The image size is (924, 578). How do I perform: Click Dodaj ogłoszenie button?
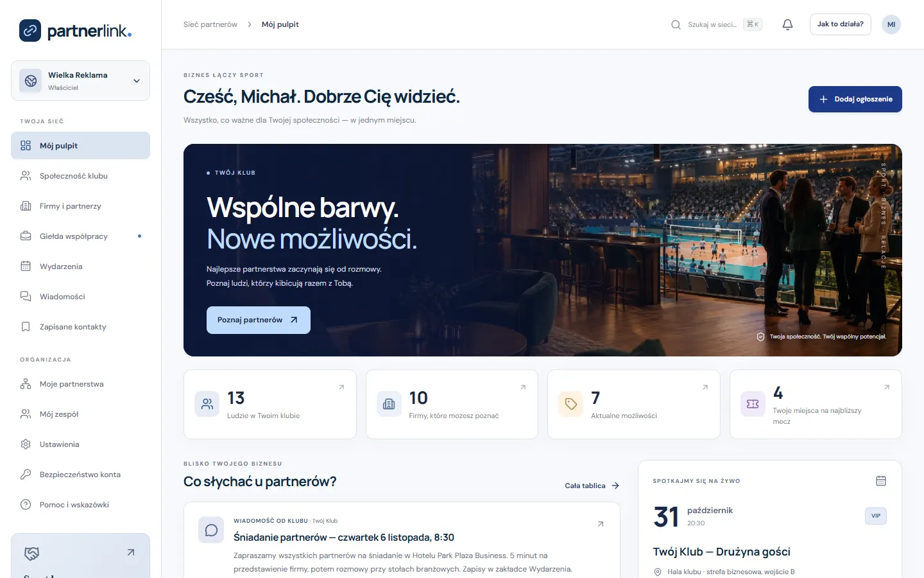(855, 99)
